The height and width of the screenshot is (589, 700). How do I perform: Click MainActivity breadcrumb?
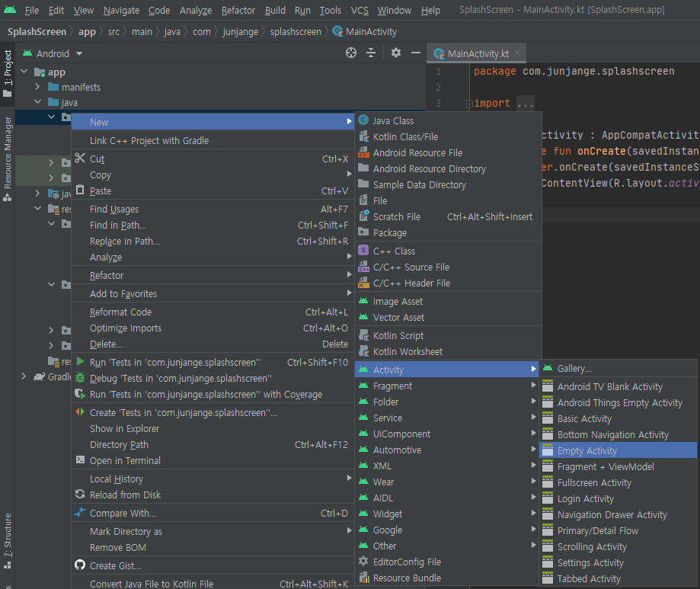[365, 32]
